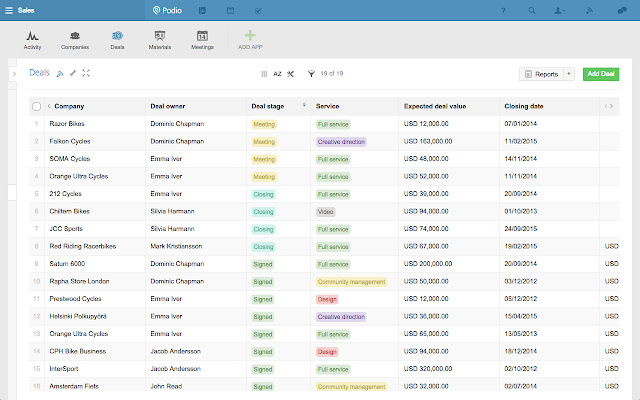Click the Add Deal button
The height and width of the screenshot is (400, 640).
tap(601, 74)
